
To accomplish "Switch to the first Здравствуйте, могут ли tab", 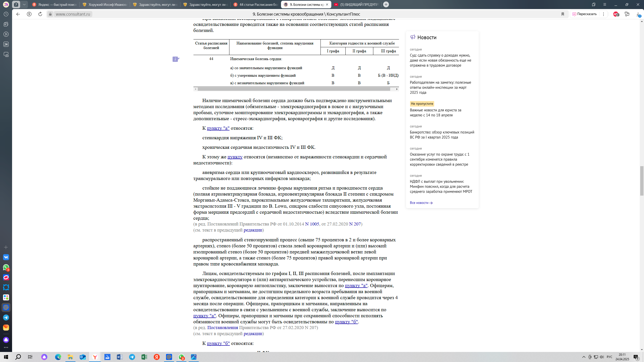I will 155,5.
